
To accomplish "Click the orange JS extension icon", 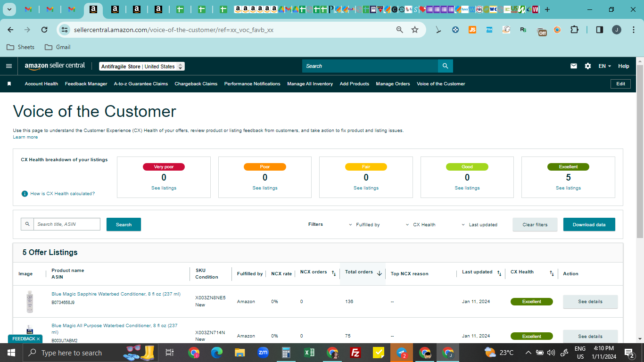I will coord(472,30).
